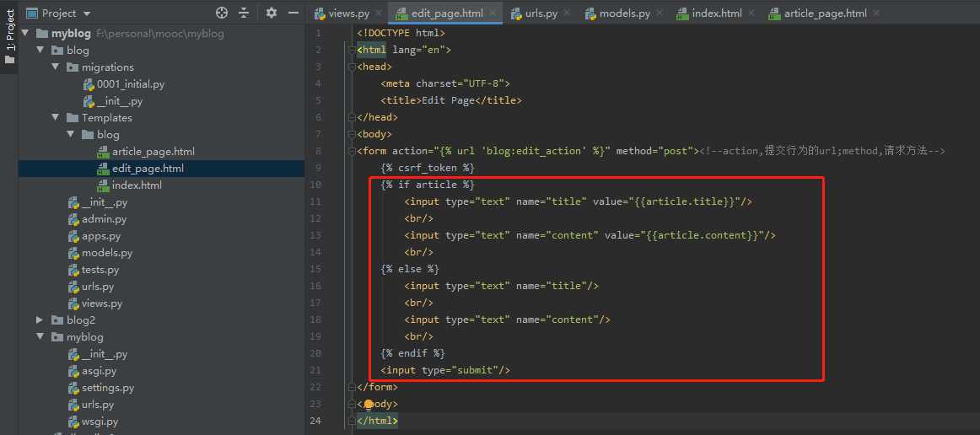980x435 pixels.
Task: Click the blog2 folder icon
Action: 57,320
